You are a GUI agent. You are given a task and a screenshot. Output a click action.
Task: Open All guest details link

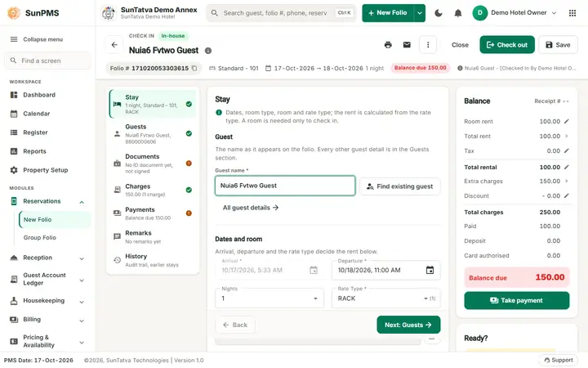(x=250, y=208)
